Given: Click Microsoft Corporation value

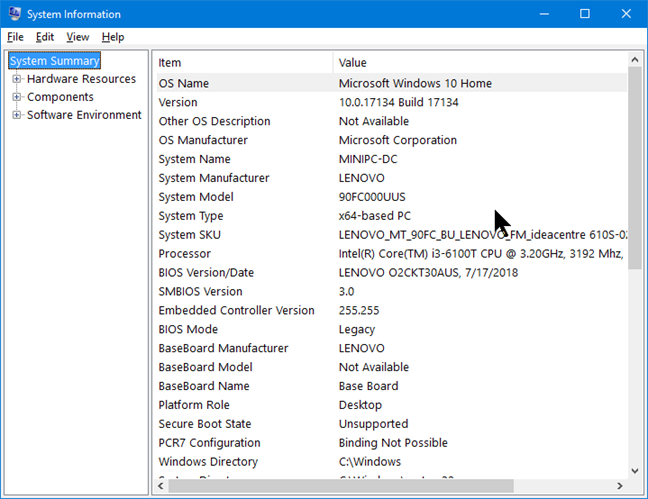Looking at the screenshot, I should (398, 140).
